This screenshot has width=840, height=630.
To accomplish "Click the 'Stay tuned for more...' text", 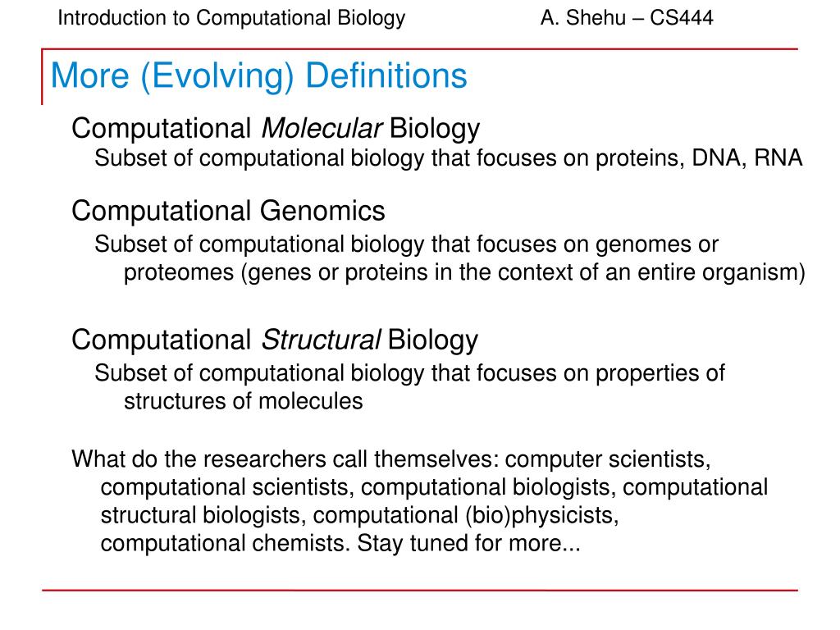I will [468, 544].
